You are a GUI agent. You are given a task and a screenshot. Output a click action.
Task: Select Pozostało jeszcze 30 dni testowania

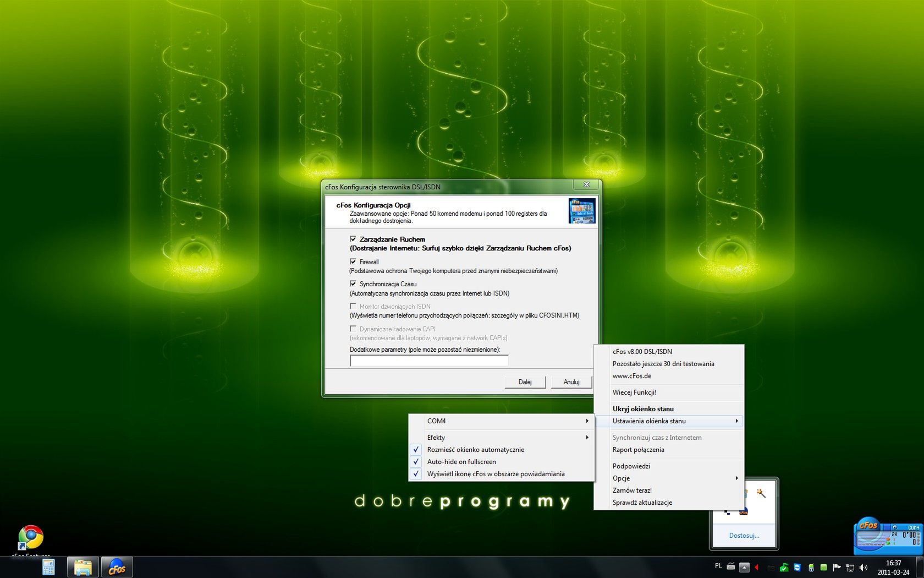(x=669, y=364)
